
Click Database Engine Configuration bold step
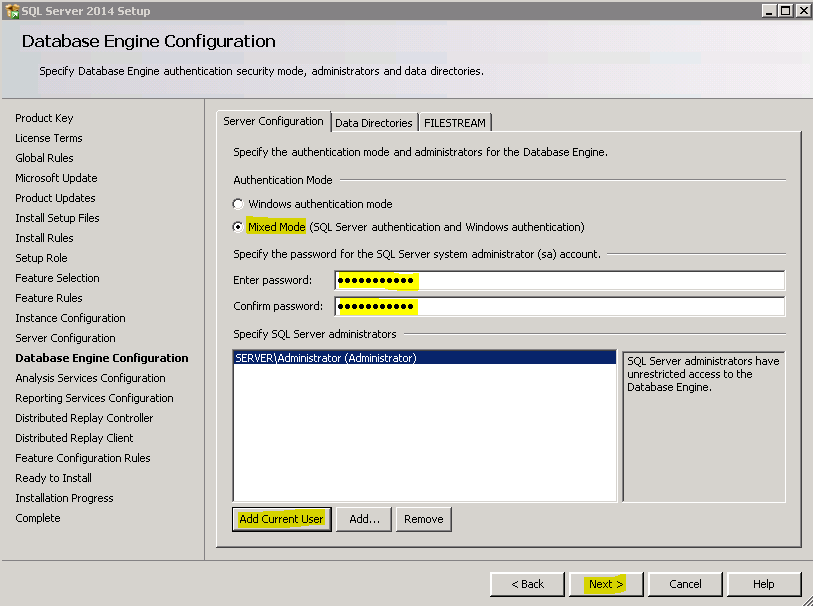coord(102,358)
